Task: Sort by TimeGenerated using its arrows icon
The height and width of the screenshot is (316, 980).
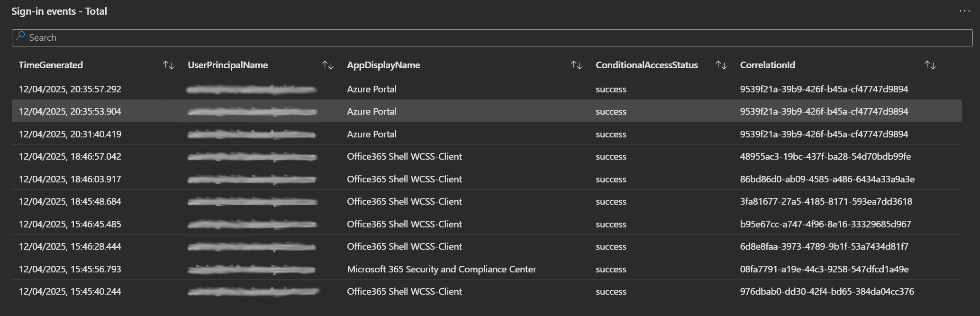Action: [169, 65]
